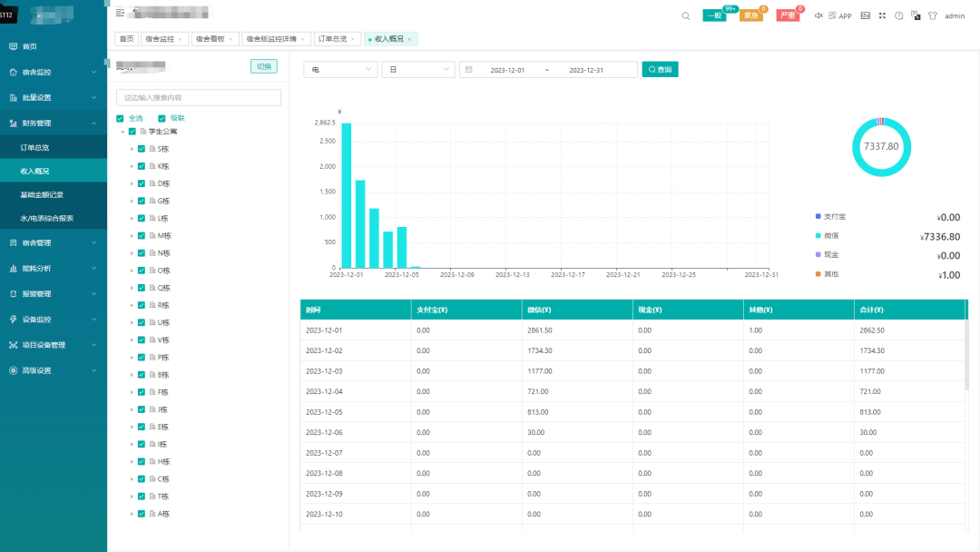This screenshot has width=980, height=552.
Task: Uncheck the A栋 checkbox
Action: [x=142, y=514]
